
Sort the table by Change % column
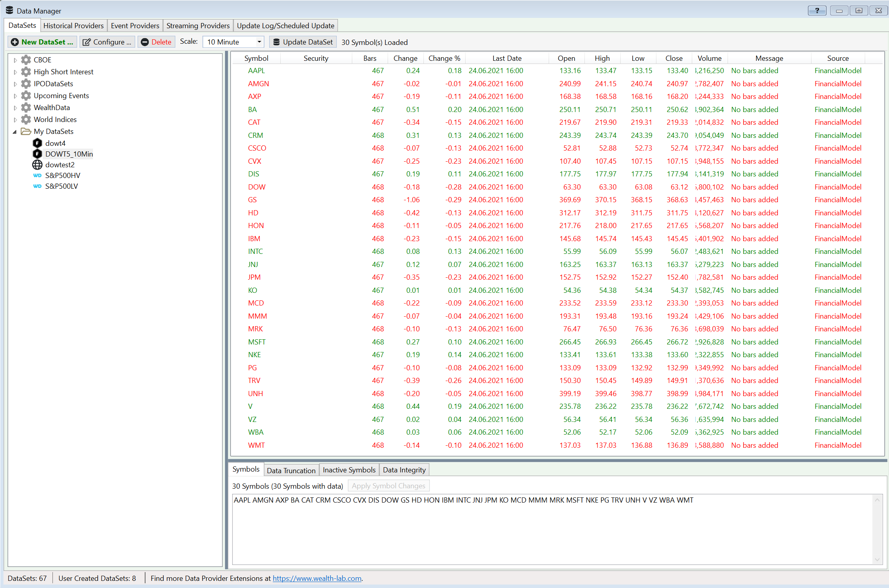(444, 58)
